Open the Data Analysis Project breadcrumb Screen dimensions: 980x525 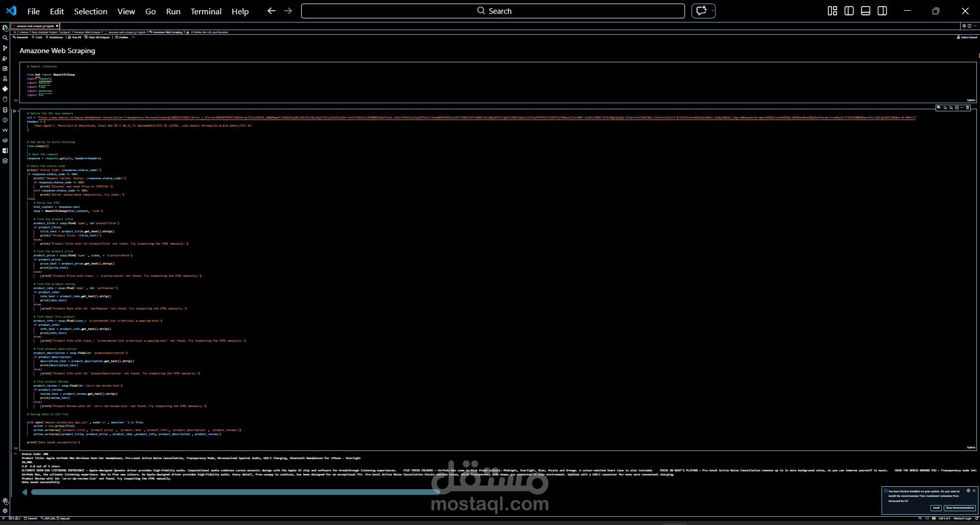tap(44, 32)
